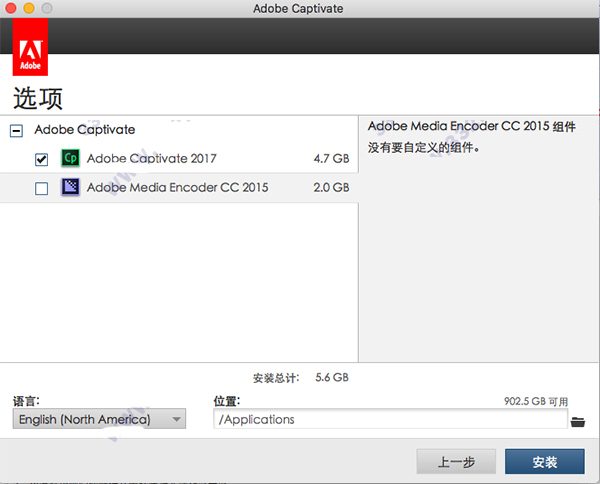Click the 上一步 back button
This screenshot has width=600, height=484.
tap(456, 462)
